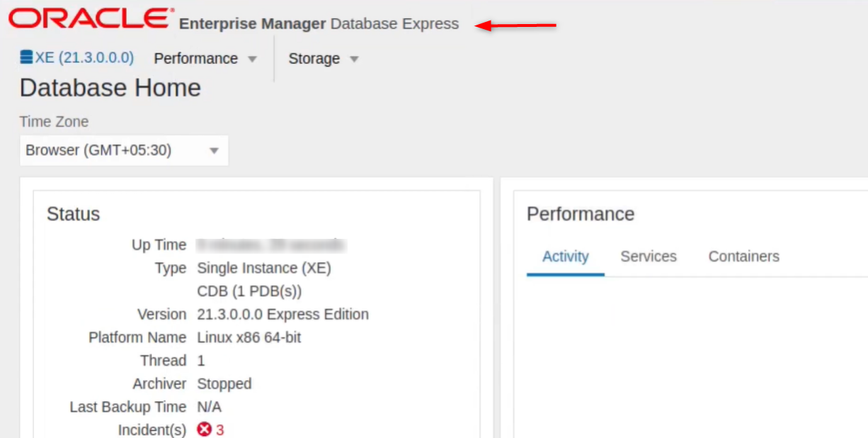Open the Performance menu
The image size is (868, 438).
[x=196, y=59]
